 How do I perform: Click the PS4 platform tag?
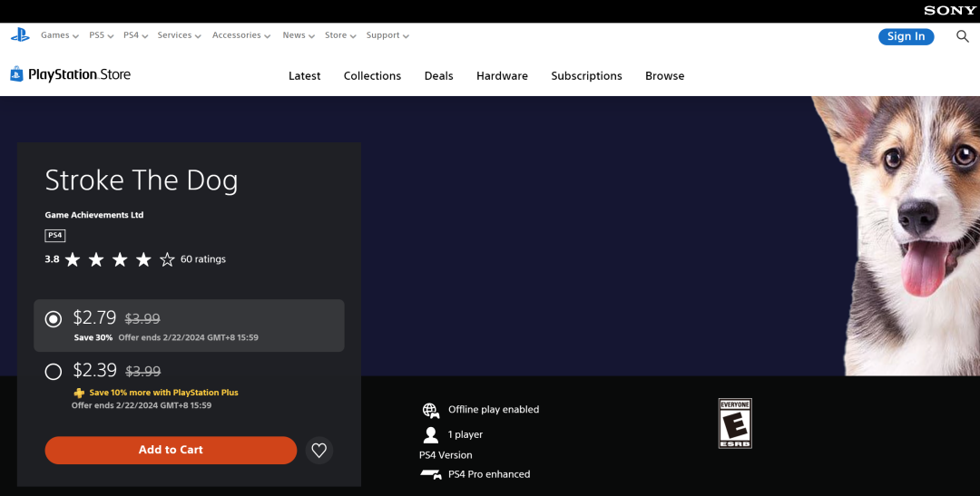pyautogui.click(x=55, y=236)
